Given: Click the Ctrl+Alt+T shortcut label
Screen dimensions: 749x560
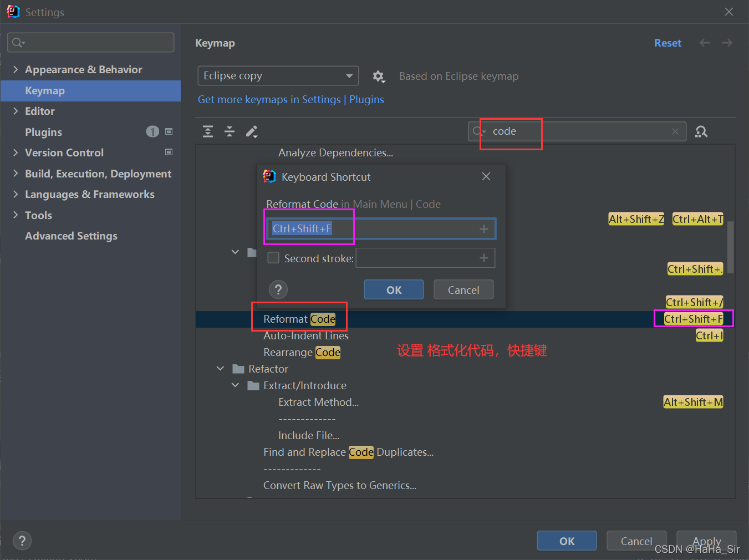Looking at the screenshot, I should tap(697, 219).
